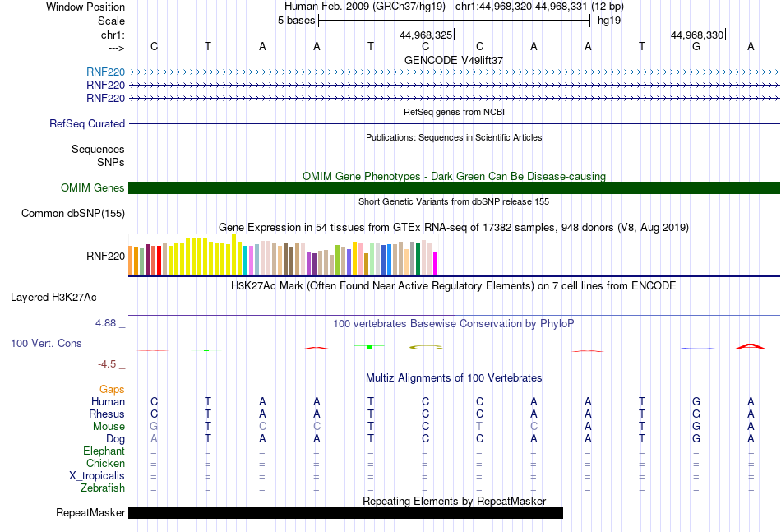Click the Window Position track label
This screenshot has height=532, width=781.
[85, 7]
